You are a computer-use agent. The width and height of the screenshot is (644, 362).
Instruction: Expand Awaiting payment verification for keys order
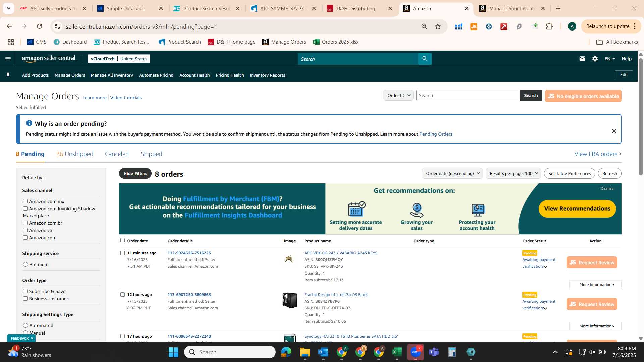pyautogui.click(x=545, y=267)
